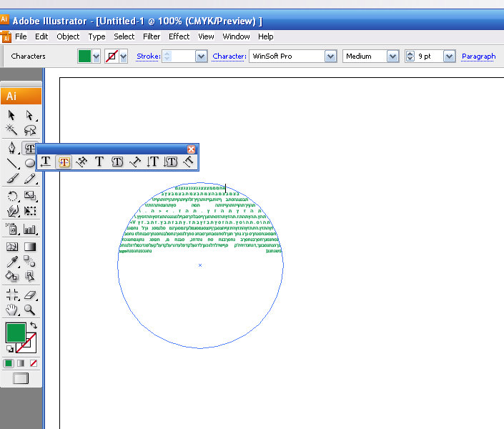Screen dimensions: 504x429
Task: Select the Hand tool
Action: (12, 310)
